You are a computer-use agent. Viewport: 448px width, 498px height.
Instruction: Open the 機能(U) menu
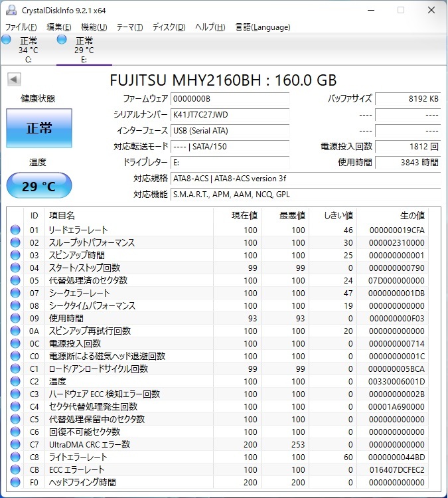click(94, 27)
